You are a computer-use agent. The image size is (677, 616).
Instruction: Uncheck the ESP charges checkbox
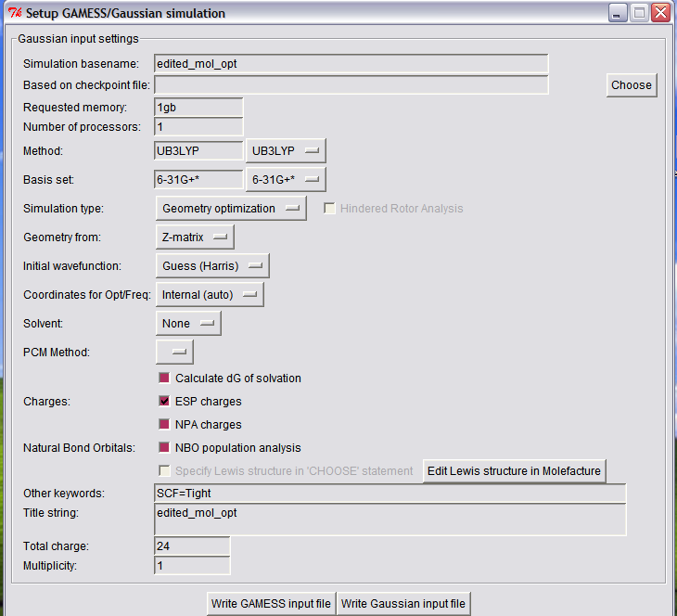(x=165, y=402)
